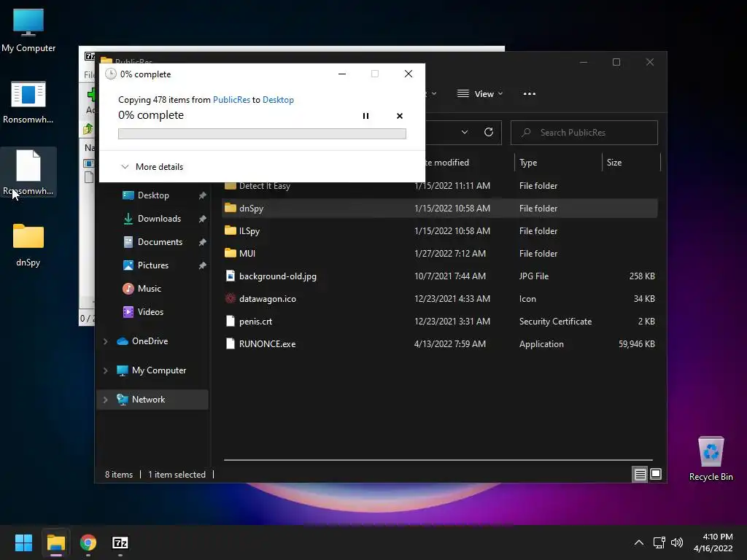Screen dimensions: 747x560
Task: Select the Detect It Easy folder
Action: [440, 186]
